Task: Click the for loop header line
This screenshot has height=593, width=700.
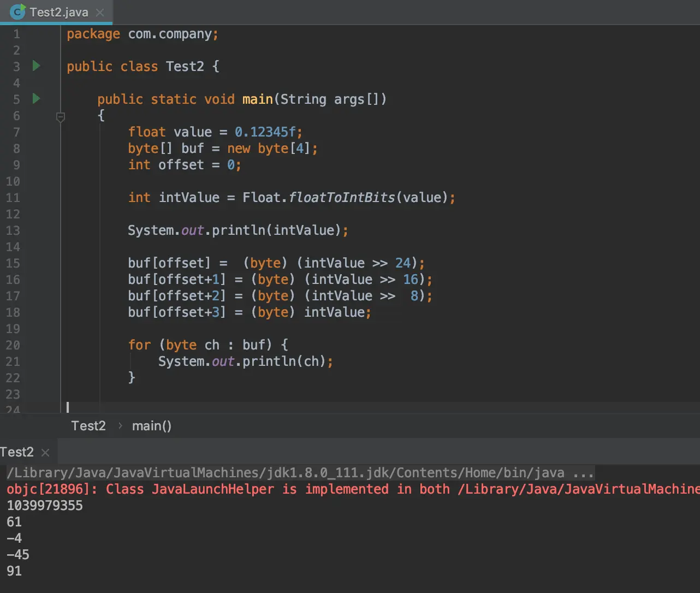Action: pyautogui.click(x=208, y=345)
